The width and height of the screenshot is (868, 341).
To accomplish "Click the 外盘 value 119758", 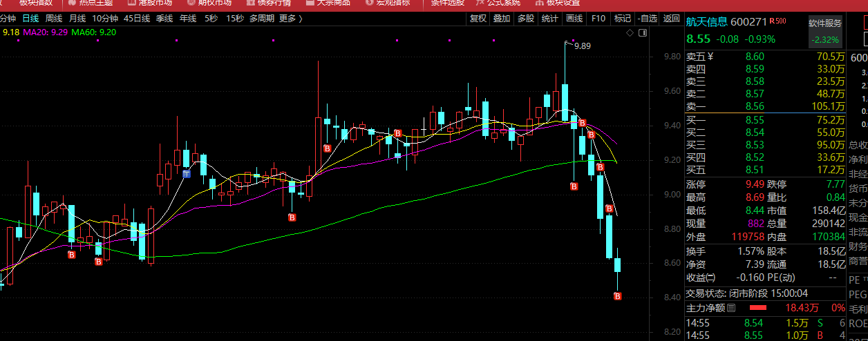I will pos(748,237).
